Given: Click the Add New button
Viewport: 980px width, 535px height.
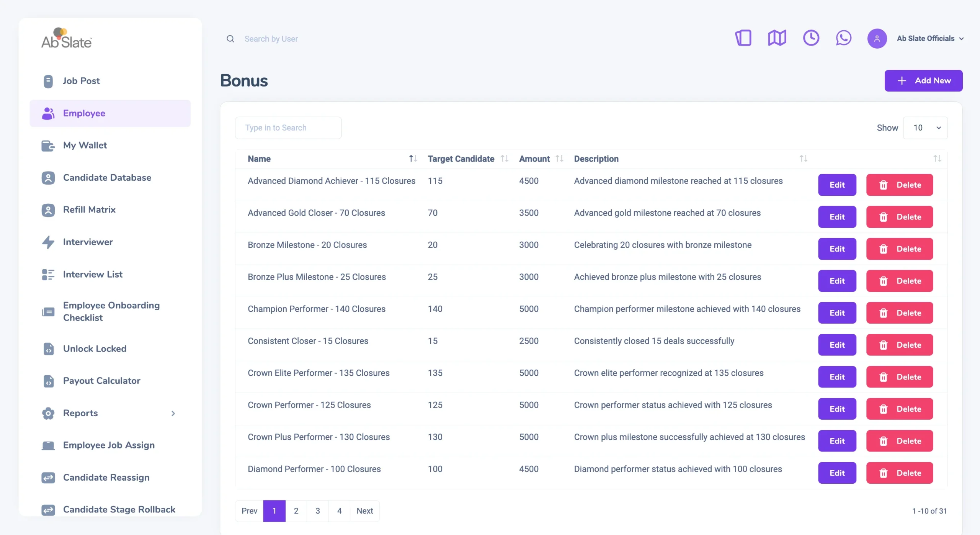Looking at the screenshot, I should [x=923, y=81].
